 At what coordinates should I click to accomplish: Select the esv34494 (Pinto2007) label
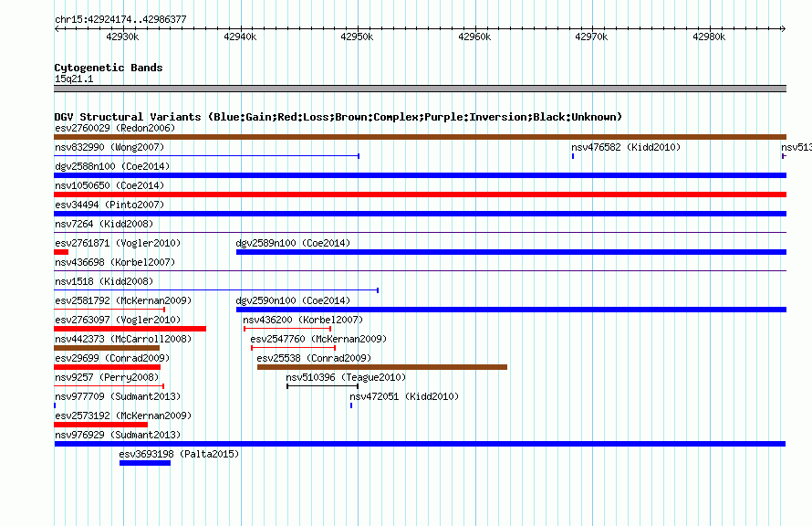tap(109, 205)
